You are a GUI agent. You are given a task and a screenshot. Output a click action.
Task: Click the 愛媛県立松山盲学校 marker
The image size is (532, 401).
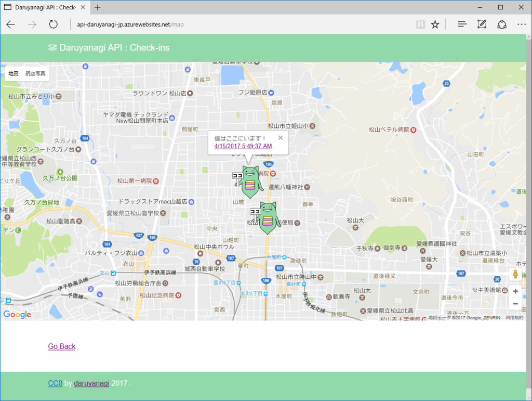coord(163,213)
